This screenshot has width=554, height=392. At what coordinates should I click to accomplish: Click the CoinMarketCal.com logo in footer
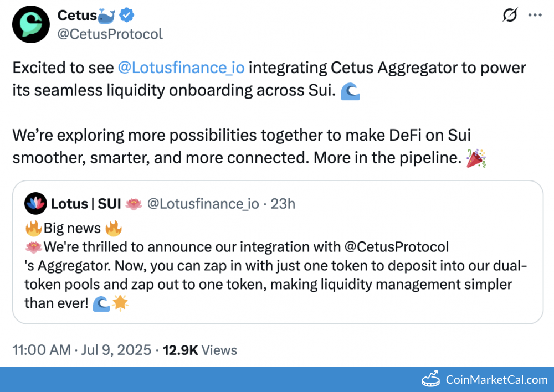point(484,379)
